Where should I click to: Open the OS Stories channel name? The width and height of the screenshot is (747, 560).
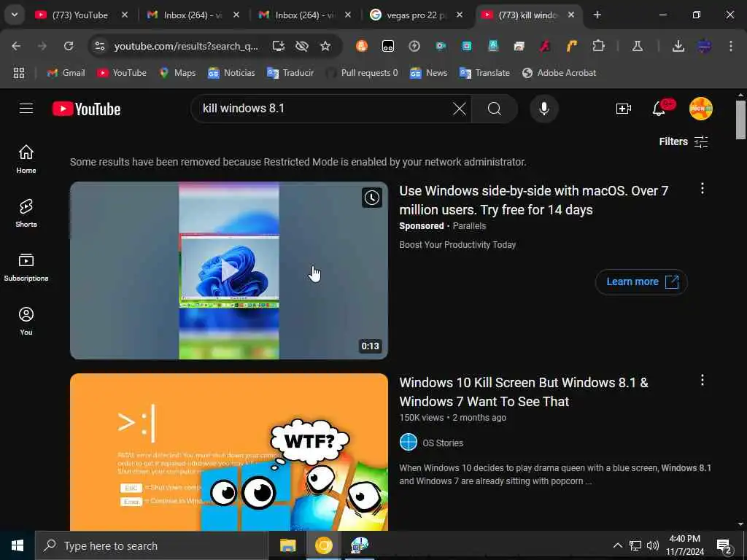coord(443,443)
